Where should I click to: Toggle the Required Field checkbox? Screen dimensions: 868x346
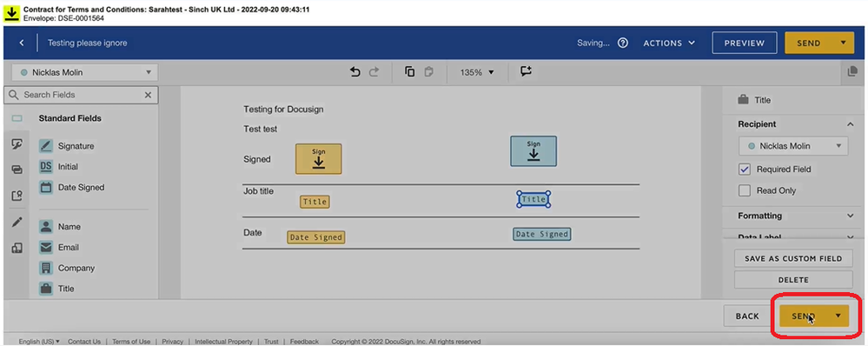pyautogui.click(x=745, y=170)
